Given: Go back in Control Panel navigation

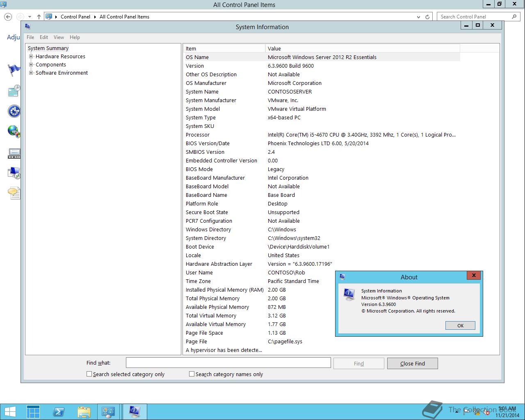Looking at the screenshot, I should 8,17.
